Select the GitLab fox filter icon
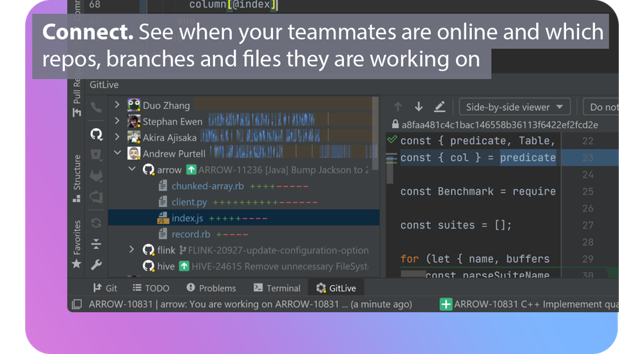The image size is (644, 354). [x=96, y=176]
